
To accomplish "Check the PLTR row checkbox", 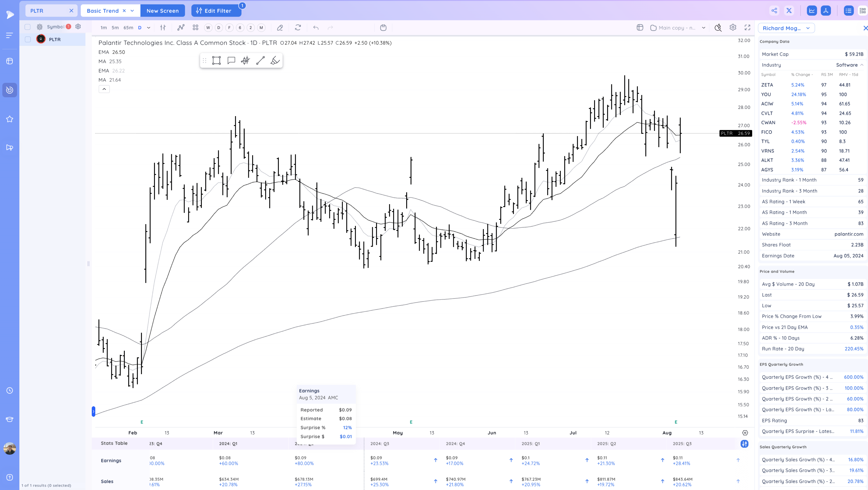I will [28, 39].
